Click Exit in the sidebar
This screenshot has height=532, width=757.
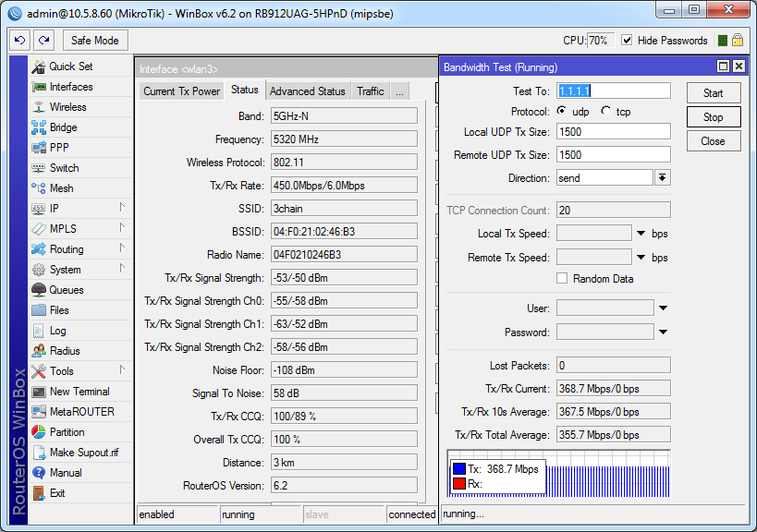point(79,493)
